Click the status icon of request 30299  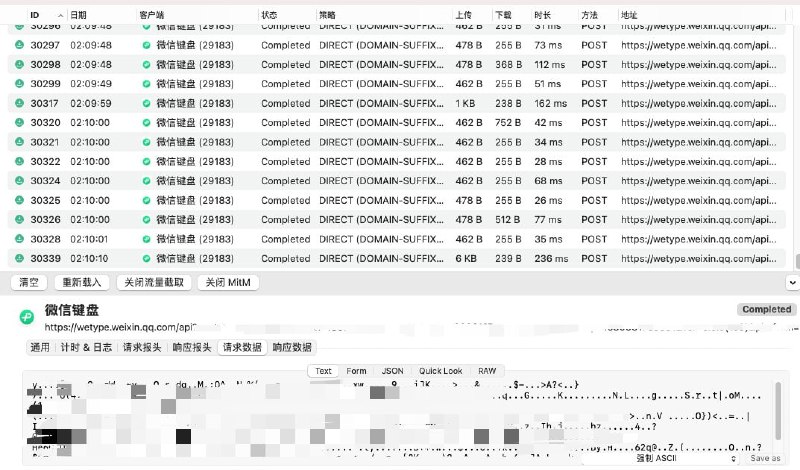click(x=19, y=84)
